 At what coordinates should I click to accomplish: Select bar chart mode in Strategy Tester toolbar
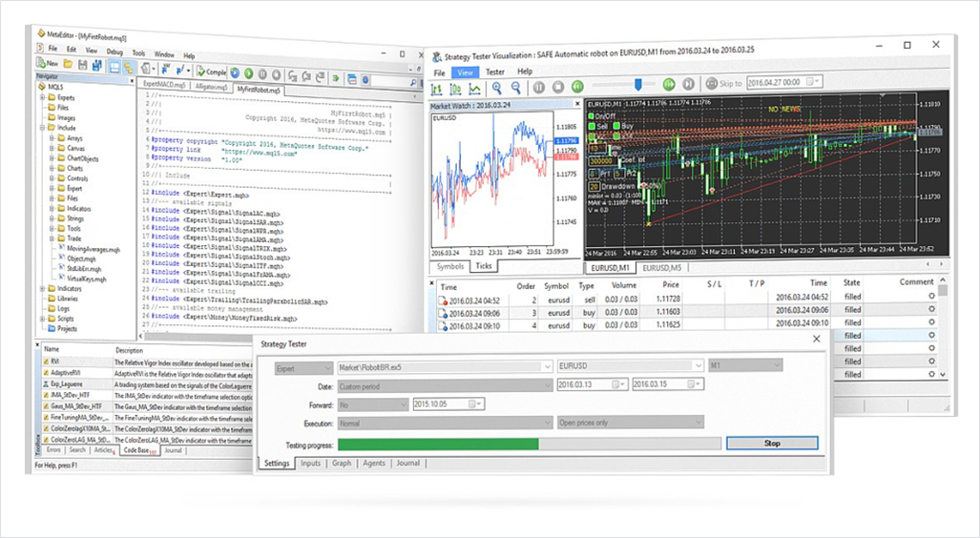coord(436,89)
